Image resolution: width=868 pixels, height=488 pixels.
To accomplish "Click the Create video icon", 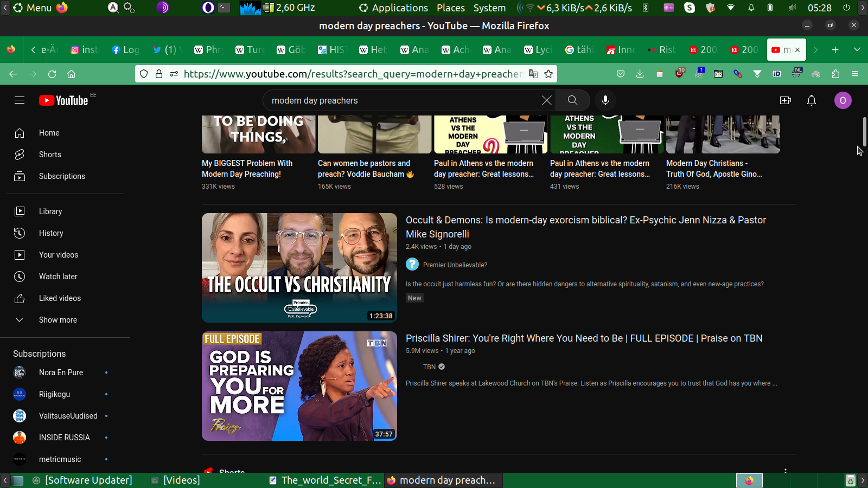I will 785,100.
